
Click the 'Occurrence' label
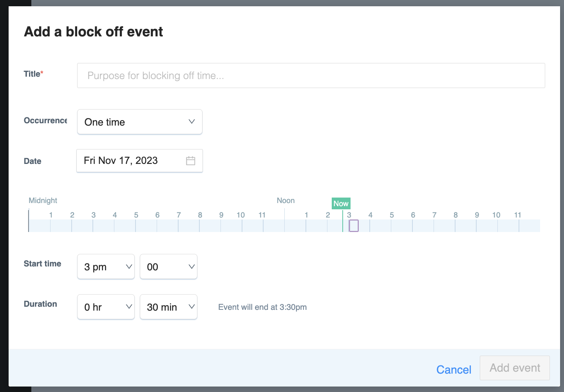pos(45,120)
